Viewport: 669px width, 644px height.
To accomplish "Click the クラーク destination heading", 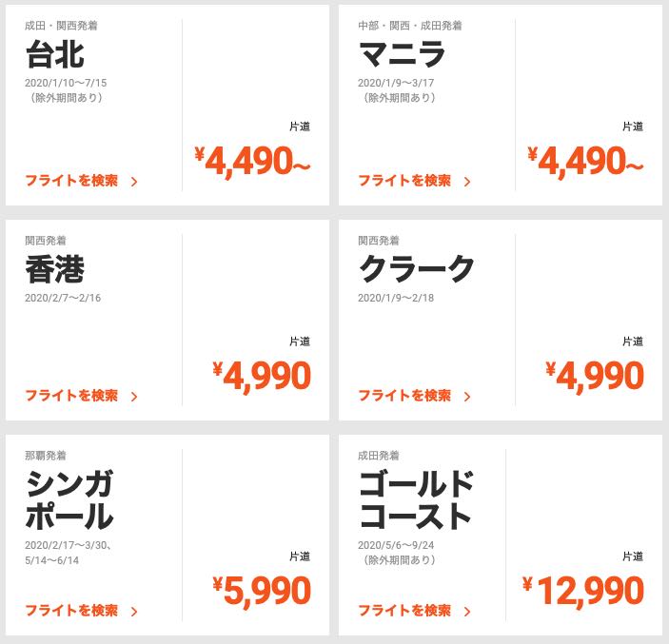I will [x=417, y=269].
